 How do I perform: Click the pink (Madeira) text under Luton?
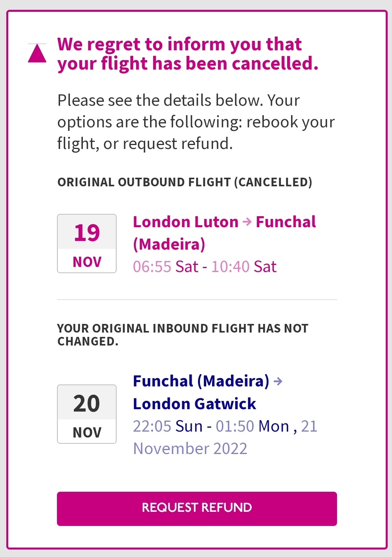point(169,244)
